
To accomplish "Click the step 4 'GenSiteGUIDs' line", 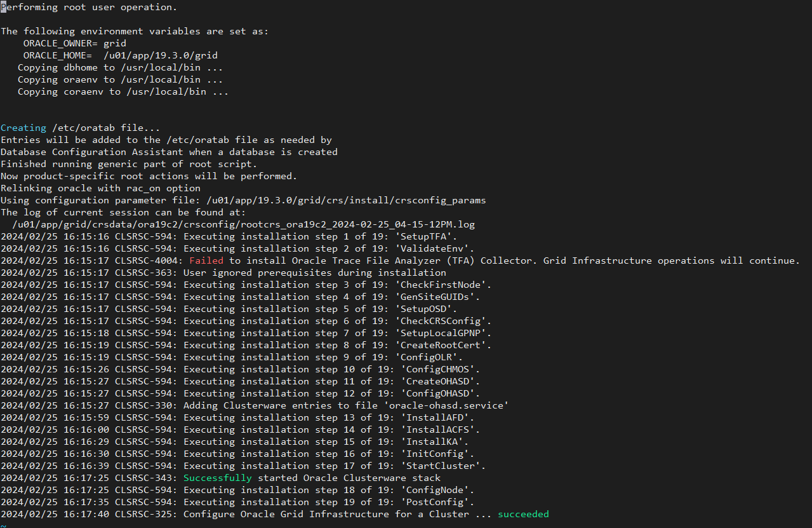I will pyautogui.click(x=241, y=297).
